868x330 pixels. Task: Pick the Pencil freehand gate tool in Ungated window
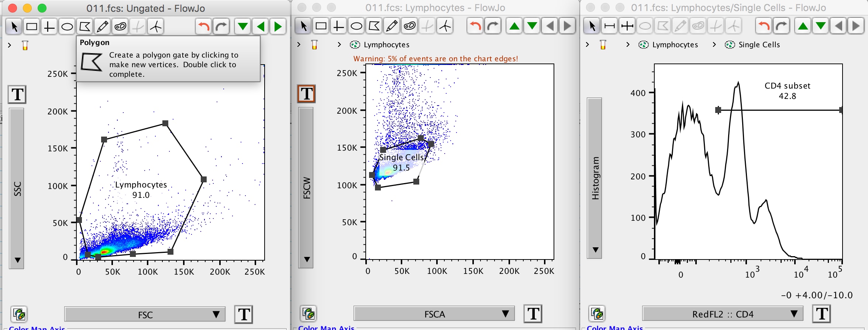[102, 27]
